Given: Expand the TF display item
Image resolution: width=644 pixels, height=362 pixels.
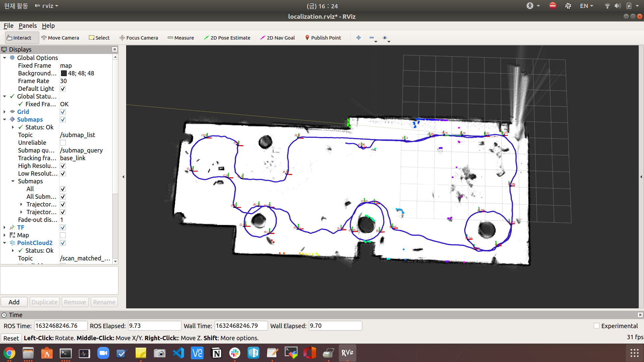Looking at the screenshot, I should [x=4, y=228].
